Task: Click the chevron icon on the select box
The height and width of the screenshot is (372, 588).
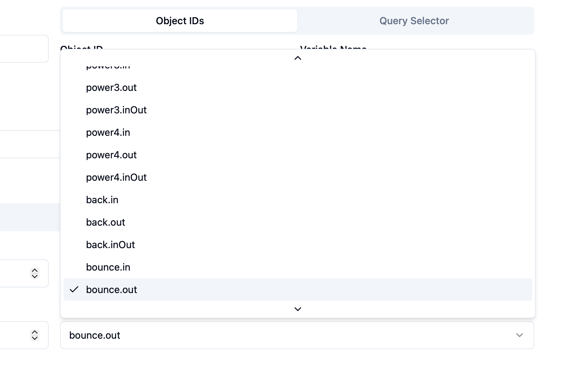Action: (520, 335)
